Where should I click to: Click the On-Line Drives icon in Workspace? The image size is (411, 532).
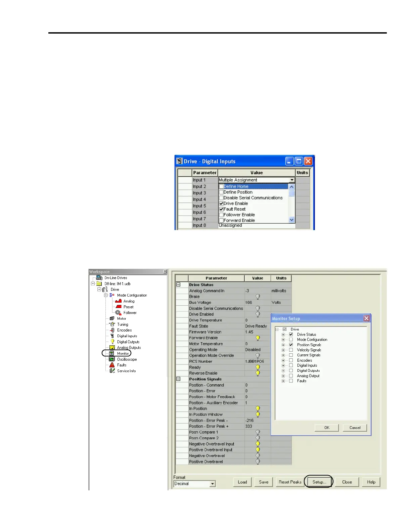point(99,278)
